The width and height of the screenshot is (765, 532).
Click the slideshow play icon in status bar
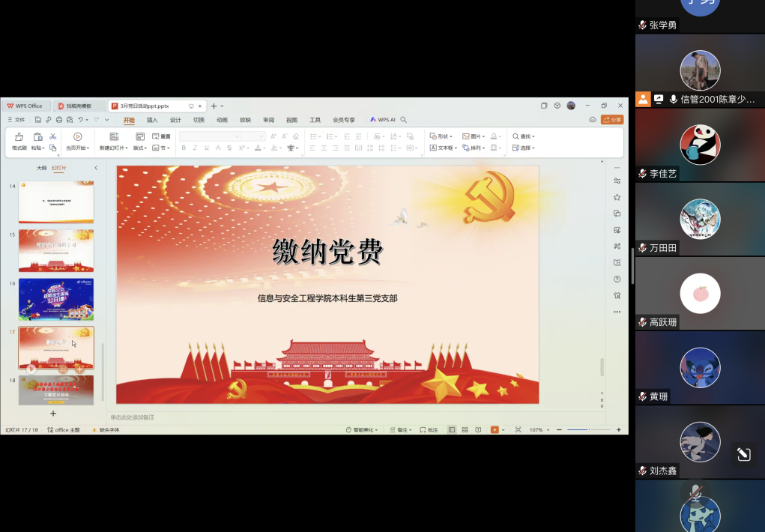point(495,430)
